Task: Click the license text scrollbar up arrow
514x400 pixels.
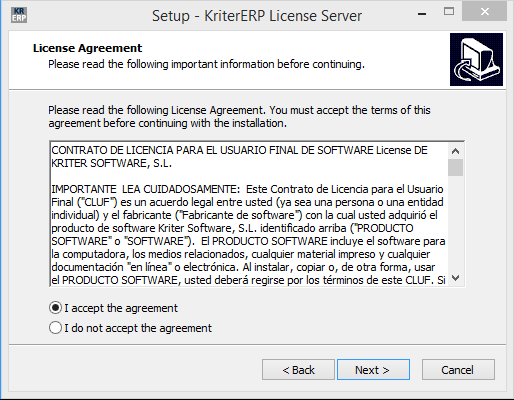Action: click(x=455, y=151)
